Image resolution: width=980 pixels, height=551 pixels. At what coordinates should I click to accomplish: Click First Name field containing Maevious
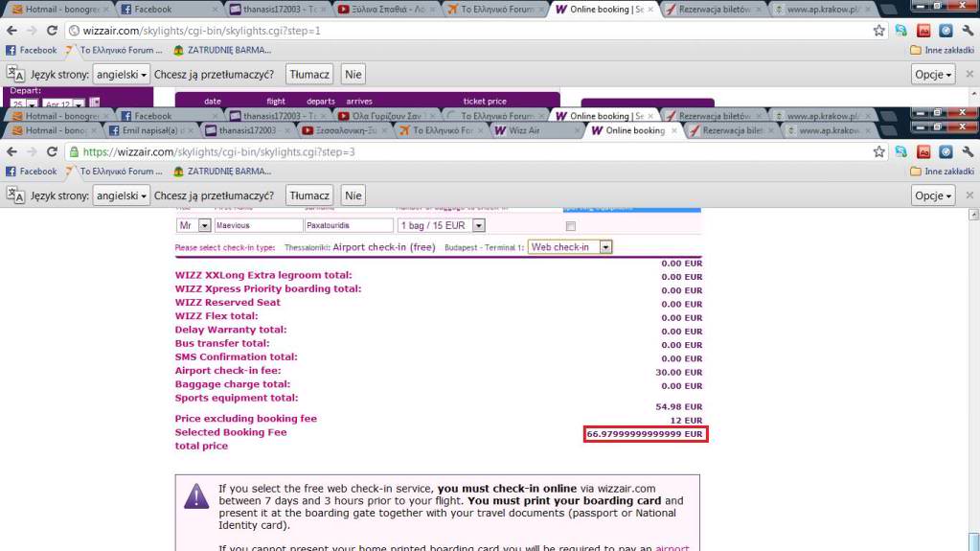259,225
